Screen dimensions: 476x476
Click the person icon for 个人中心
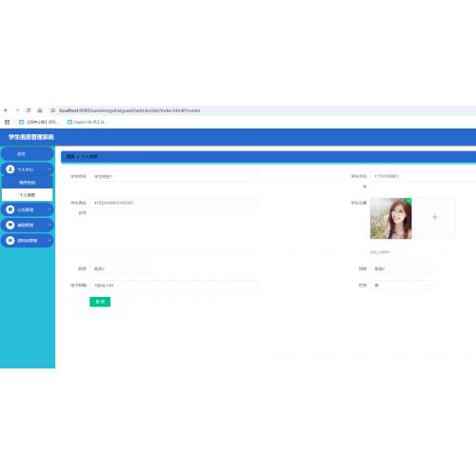(x=10, y=169)
